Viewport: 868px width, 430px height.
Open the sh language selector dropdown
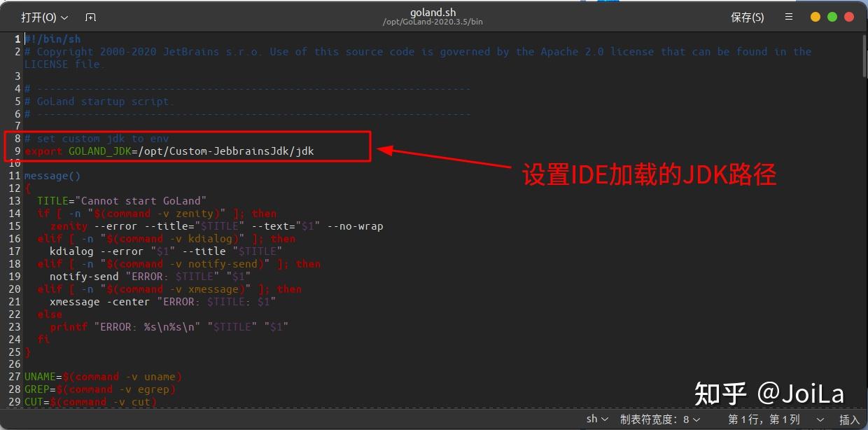[597, 419]
